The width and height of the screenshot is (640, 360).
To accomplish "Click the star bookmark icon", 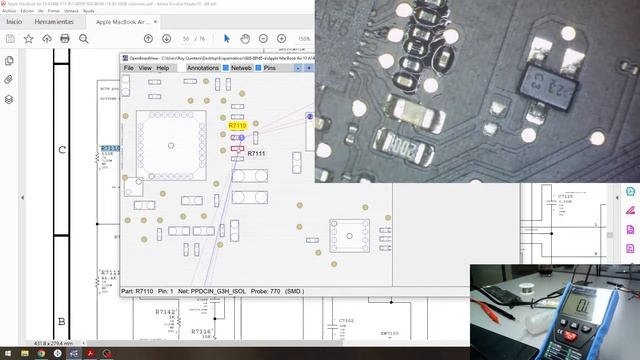I will point(29,39).
